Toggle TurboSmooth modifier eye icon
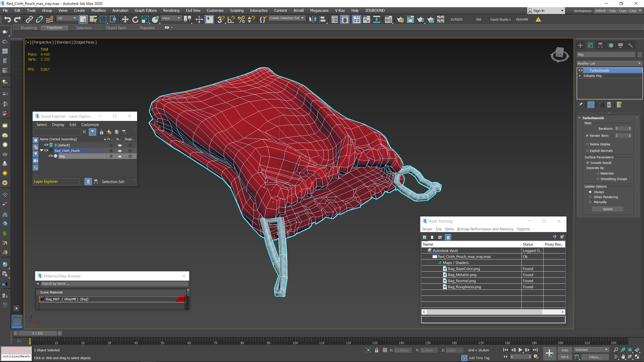The image size is (644, 362). coord(581,70)
